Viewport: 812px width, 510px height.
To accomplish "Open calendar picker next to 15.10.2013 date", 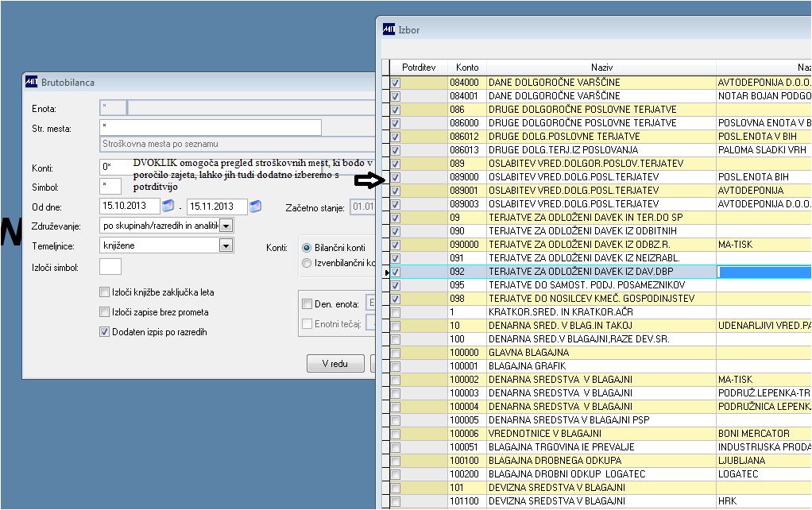I will [x=168, y=206].
